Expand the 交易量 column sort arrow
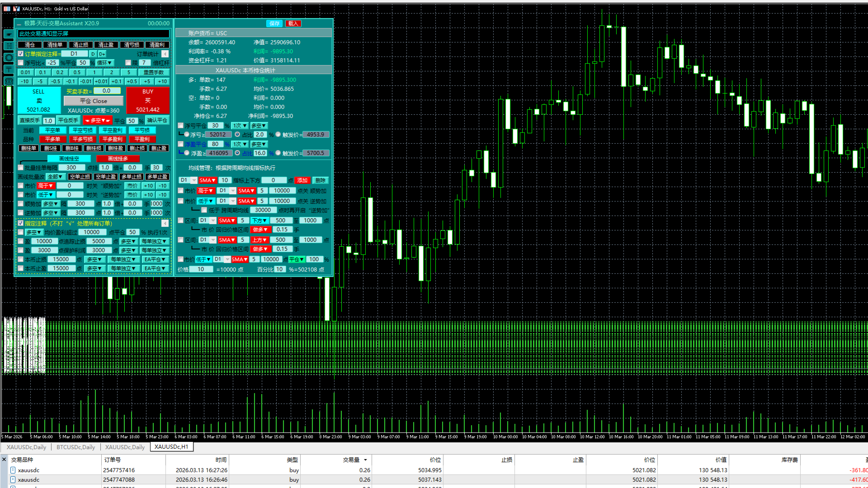Screen dimensions: 868x488 click(x=365, y=460)
